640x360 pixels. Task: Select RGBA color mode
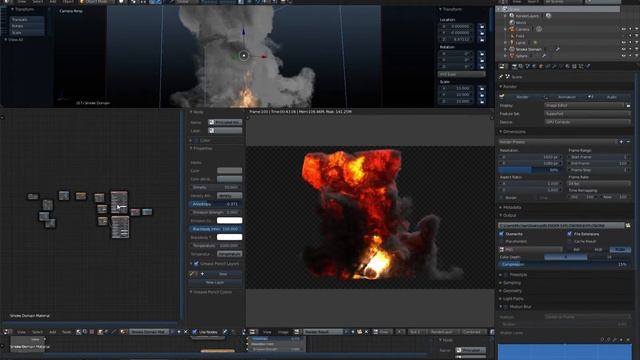(x=620, y=249)
